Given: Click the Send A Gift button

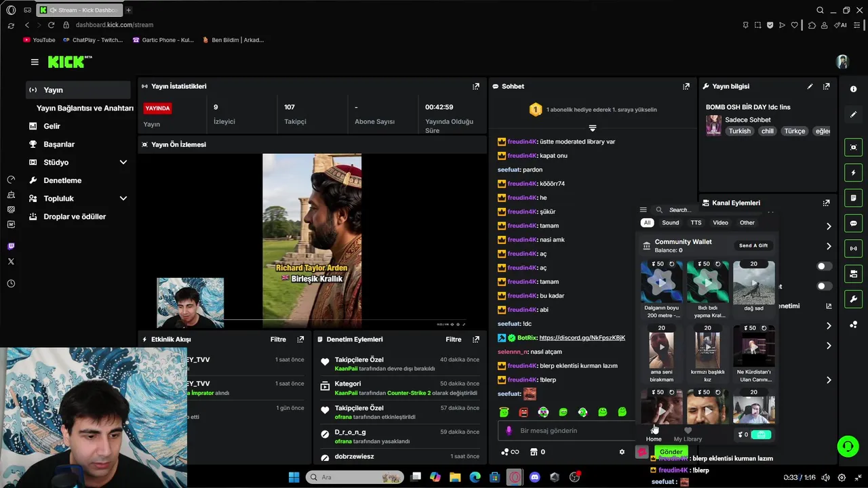Looking at the screenshot, I should click(753, 245).
